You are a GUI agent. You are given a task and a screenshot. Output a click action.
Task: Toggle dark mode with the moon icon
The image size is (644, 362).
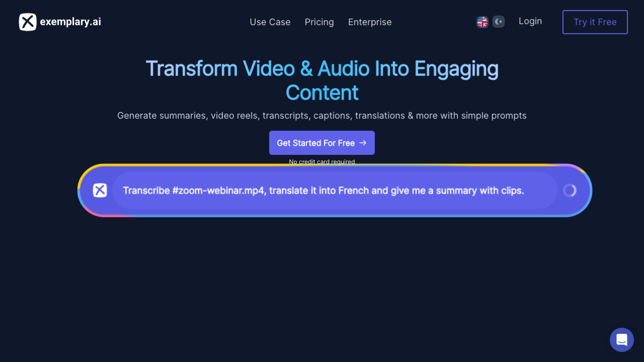click(498, 22)
